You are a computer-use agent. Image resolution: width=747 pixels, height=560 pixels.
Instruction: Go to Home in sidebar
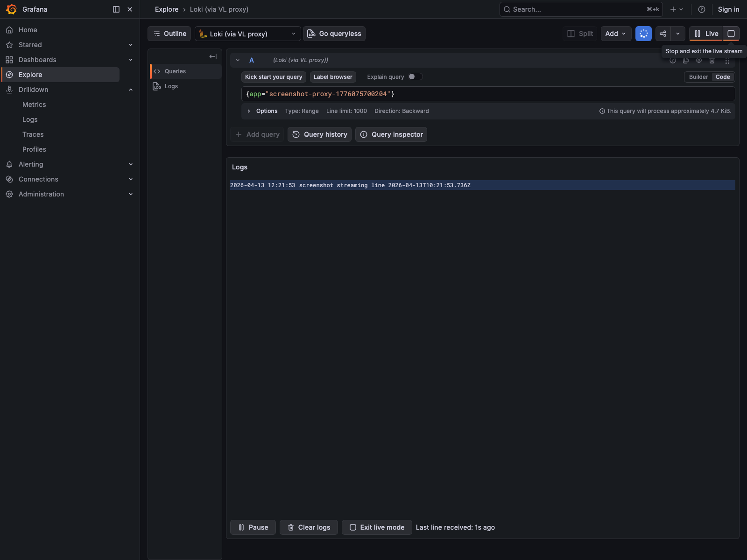(x=28, y=30)
